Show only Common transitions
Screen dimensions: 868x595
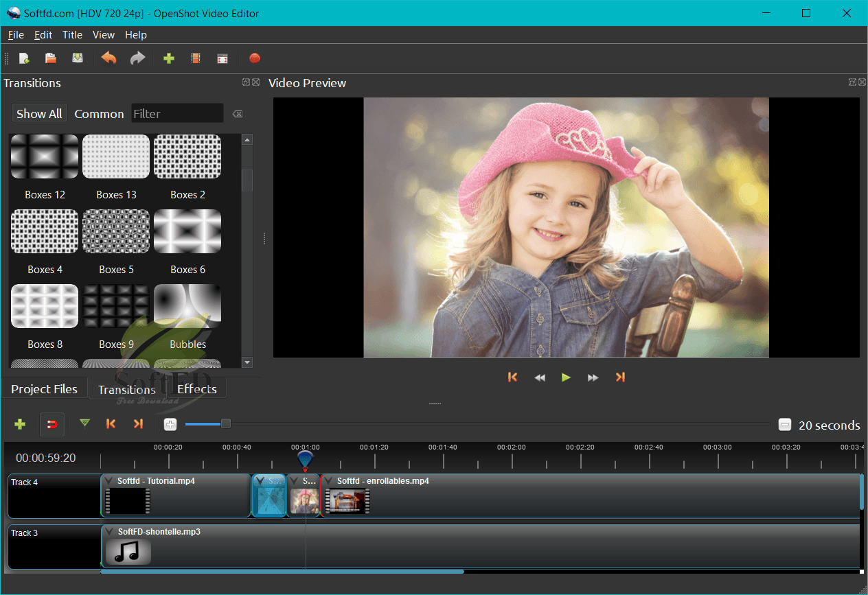pyautogui.click(x=99, y=114)
